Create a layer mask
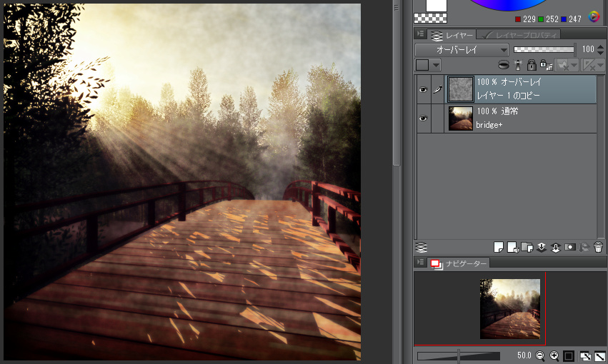608x364 pixels. coord(569,247)
